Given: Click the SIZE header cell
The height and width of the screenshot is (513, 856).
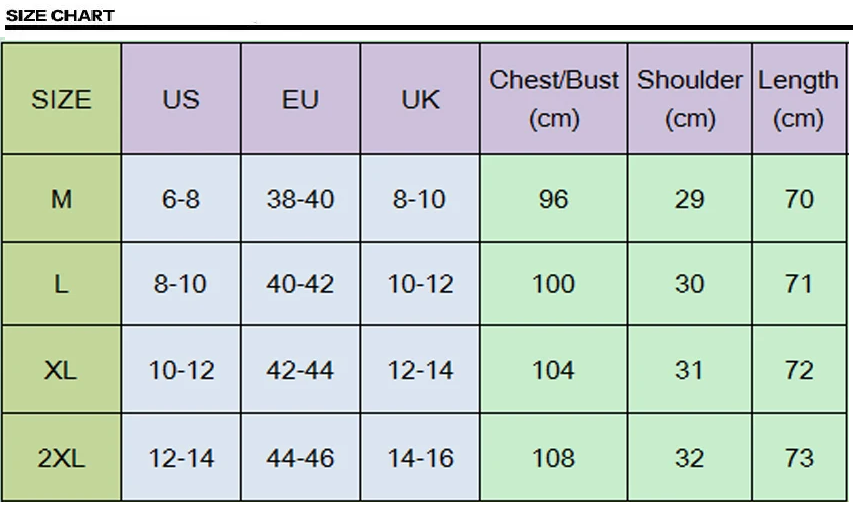Looking at the screenshot, I should [x=61, y=99].
